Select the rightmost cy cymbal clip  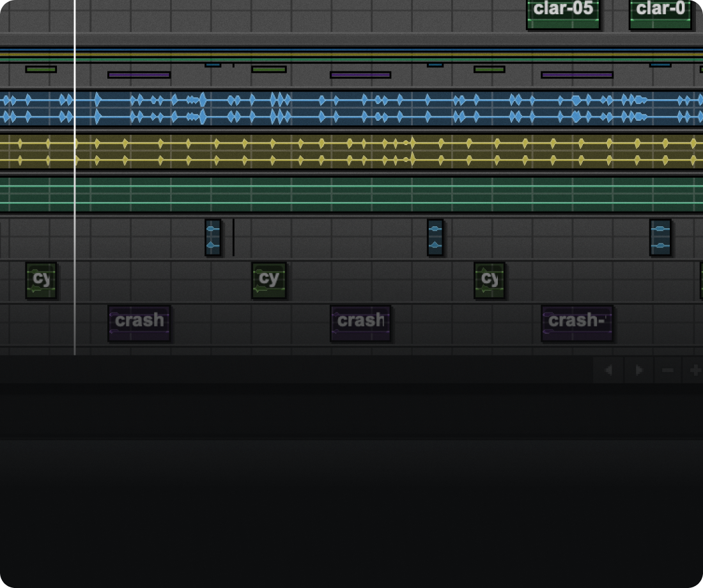[x=490, y=280]
